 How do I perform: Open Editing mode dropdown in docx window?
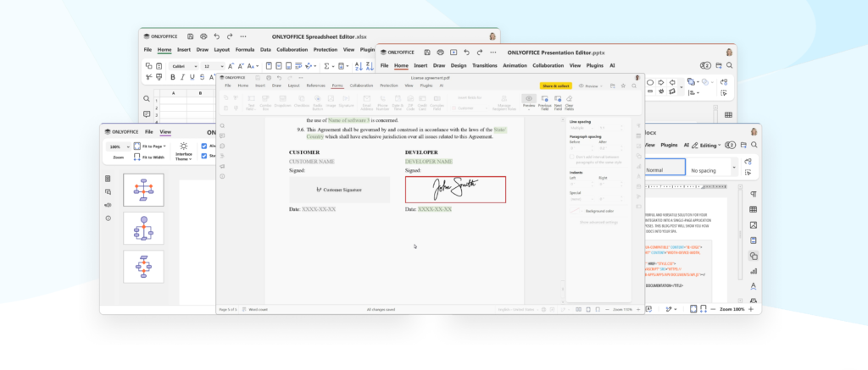[706, 145]
